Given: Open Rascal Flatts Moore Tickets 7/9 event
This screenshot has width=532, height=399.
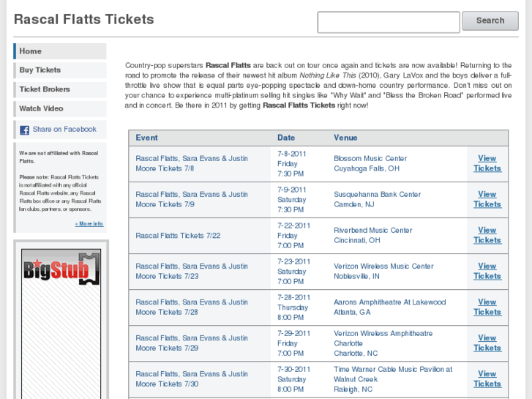Looking at the screenshot, I should point(192,199).
